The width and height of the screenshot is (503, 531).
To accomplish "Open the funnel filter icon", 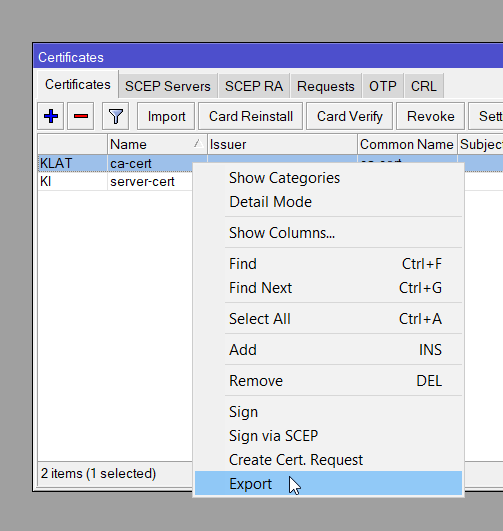I will point(116,116).
